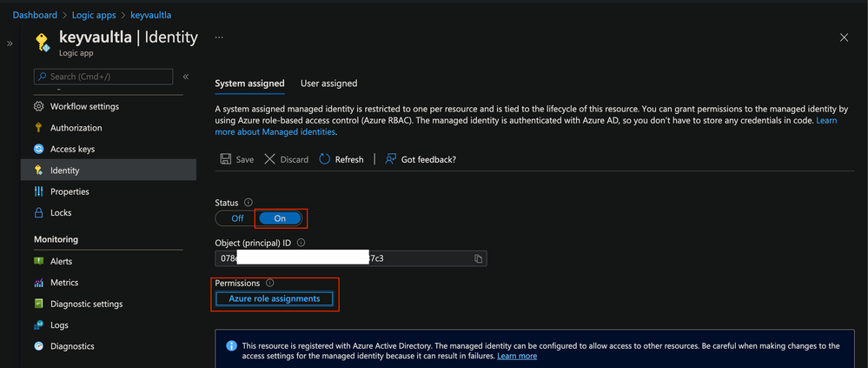Click the Metrics chart icon

pyautogui.click(x=39, y=283)
